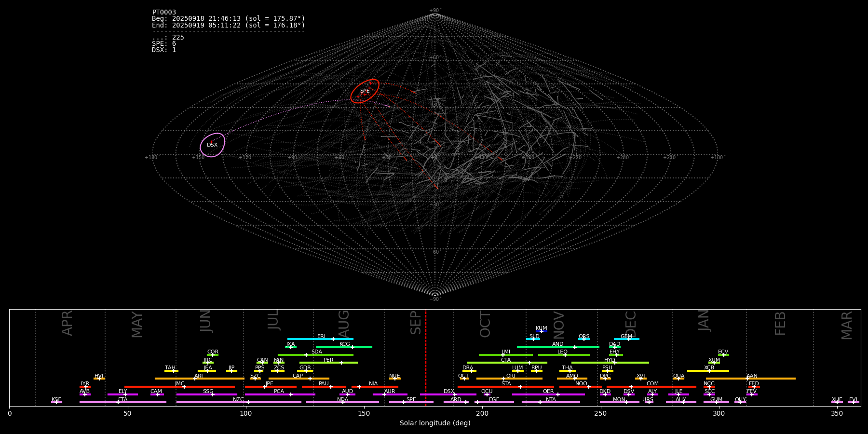Click the LYR shower bar in timeline
This screenshot has width=868, height=434.
coord(85,386)
